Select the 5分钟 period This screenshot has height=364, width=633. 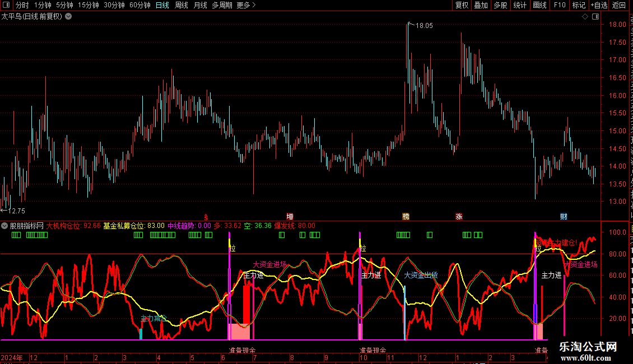64,5
